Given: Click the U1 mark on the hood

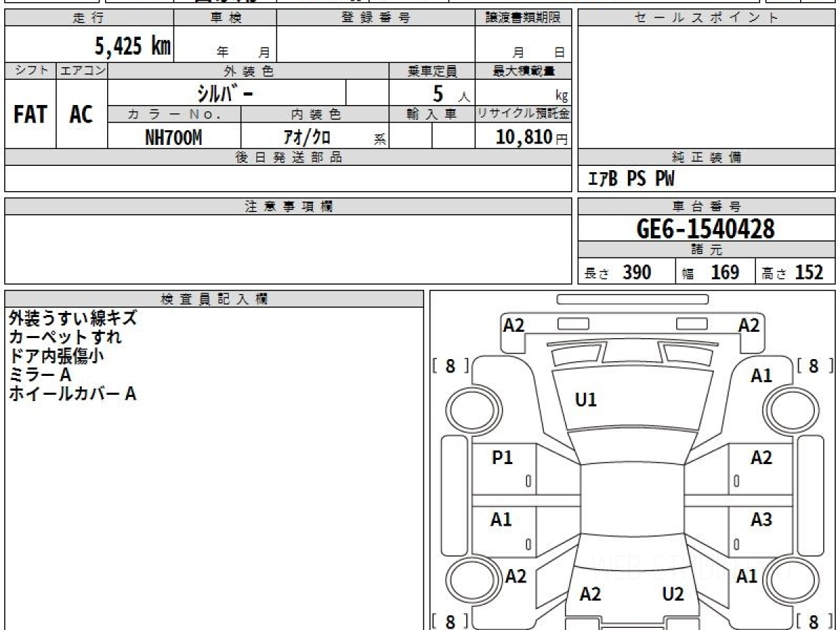Looking at the screenshot, I should click(x=585, y=400).
